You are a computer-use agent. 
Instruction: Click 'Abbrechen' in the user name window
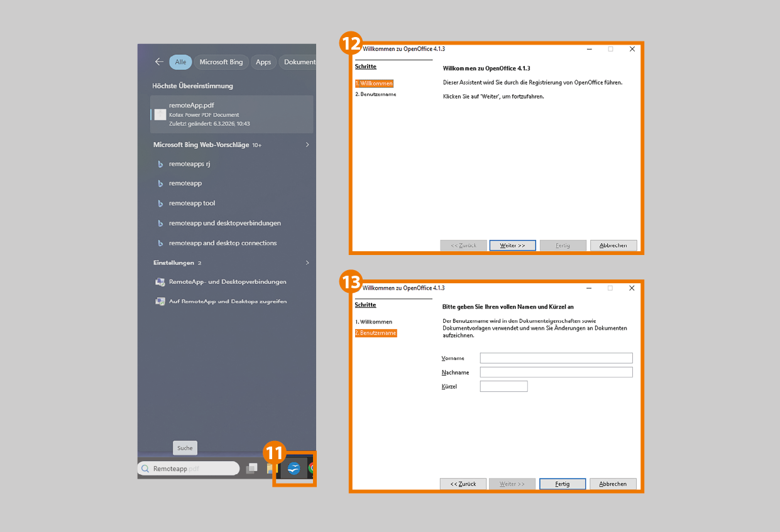click(613, 484)
